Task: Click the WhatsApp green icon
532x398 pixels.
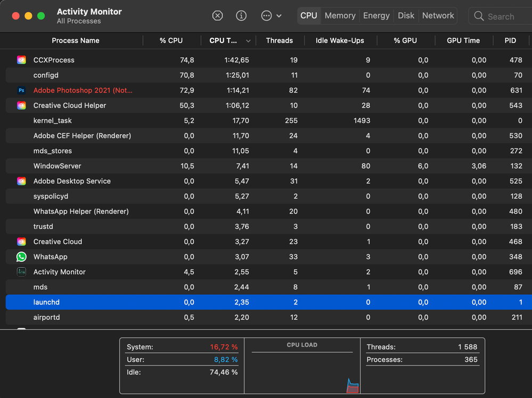Action: click(21, 256)
